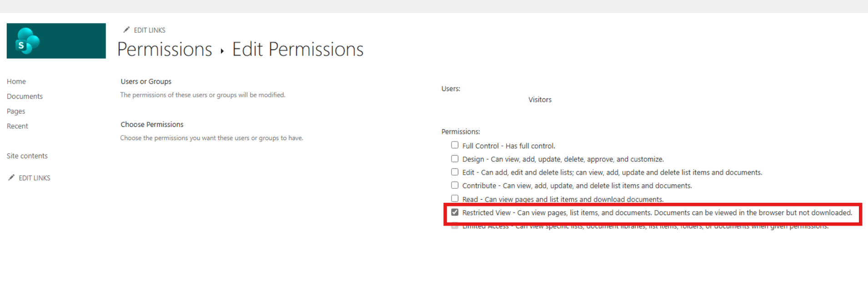The height and width of the screenshot is (302, 868).
Task: Click the Visitors group name
Action: [x=540, y=100]
